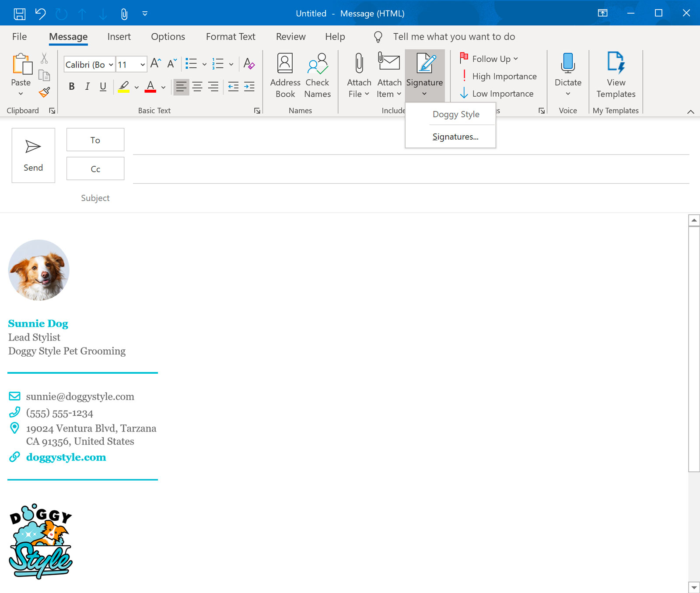700x593 pixels.
Task: Click the attach paperclip in the title bar
Action: point(124,14)
